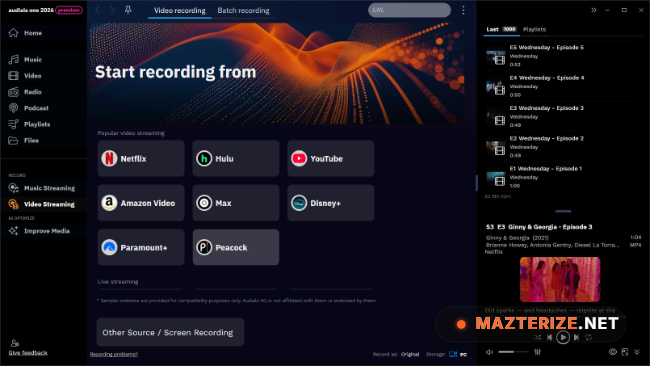Pick the Paramount+ tile

pyautogui.click(x=141, y=247)
